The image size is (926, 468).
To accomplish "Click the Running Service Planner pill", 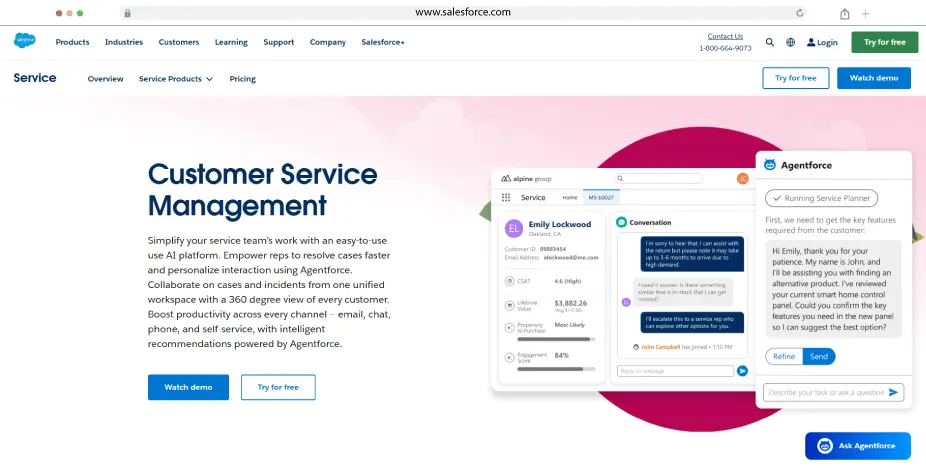I will 821,198.
